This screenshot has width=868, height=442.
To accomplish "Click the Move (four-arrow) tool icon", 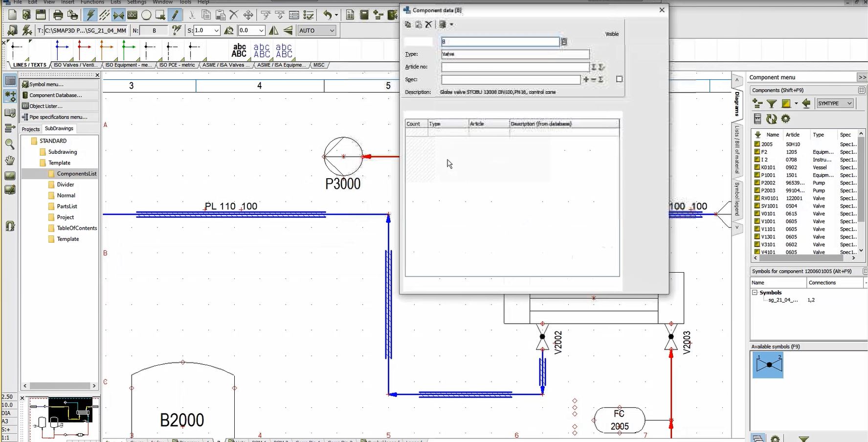I will pyautogui.click(x=248, y=15).
